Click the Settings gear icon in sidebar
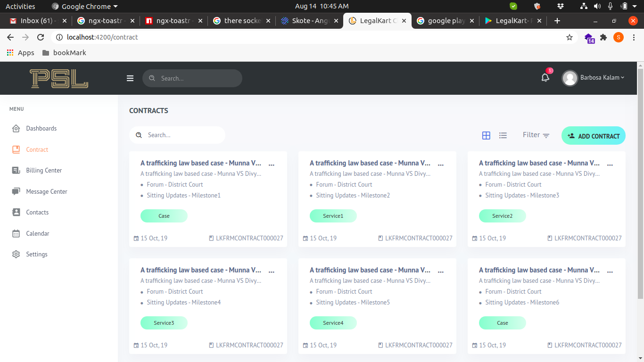 tap(16, 255)
